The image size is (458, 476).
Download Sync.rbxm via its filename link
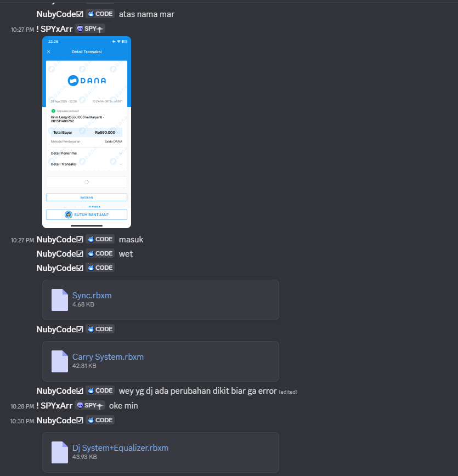click(92, 296)
